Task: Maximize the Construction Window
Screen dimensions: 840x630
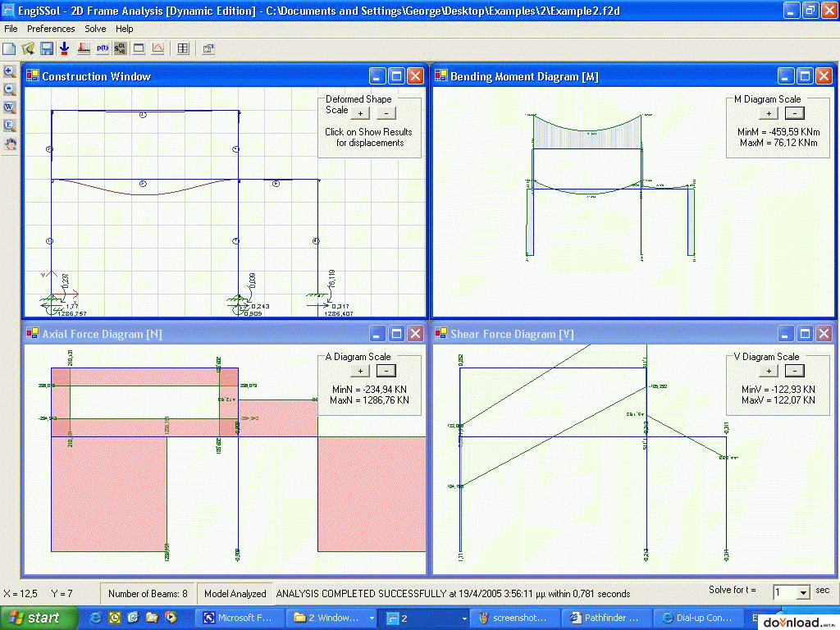Action: [x=396, y=76]
